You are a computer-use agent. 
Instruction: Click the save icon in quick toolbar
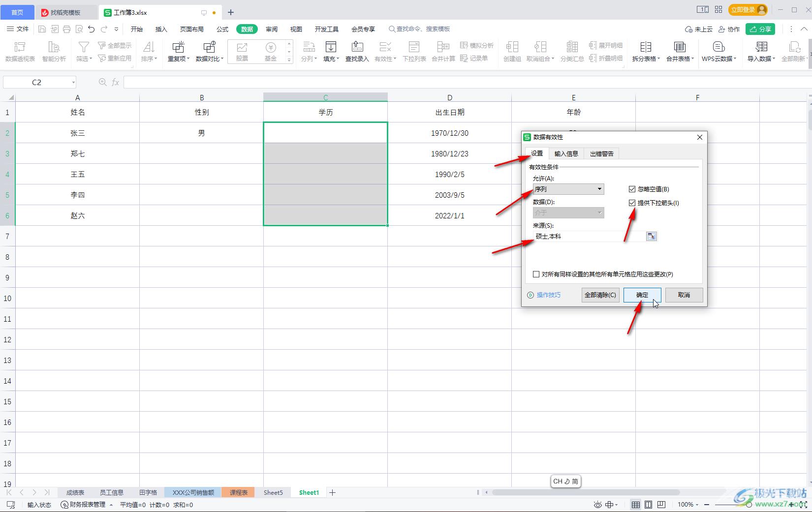click(x=42, y=29)
